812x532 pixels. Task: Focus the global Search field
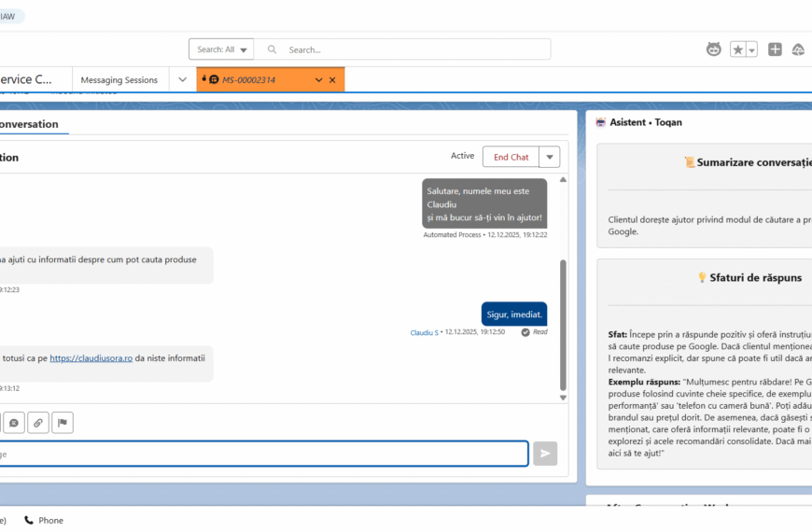(403, 49)
